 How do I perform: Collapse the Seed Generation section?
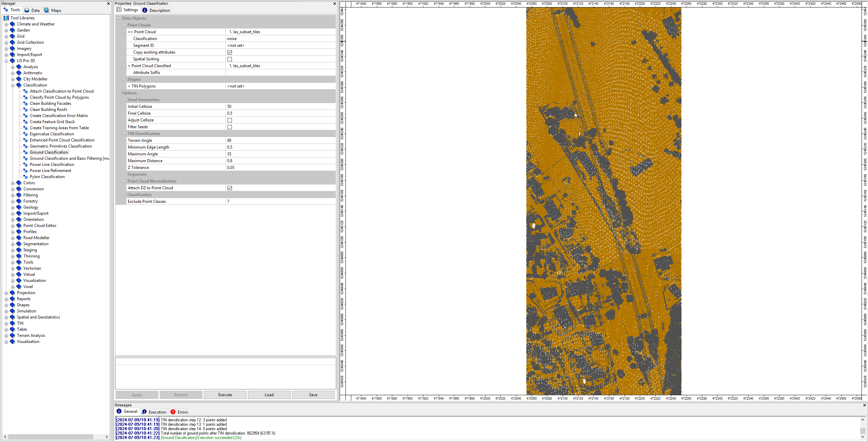124,100
